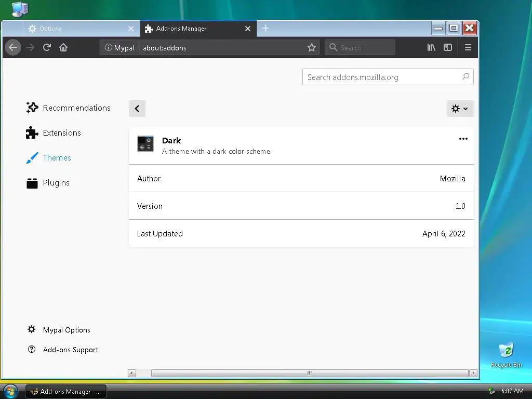This screenshot has height=399, width=532.
Task: Click the horizontal scrollbar thumb
Action: coord(310,373)
